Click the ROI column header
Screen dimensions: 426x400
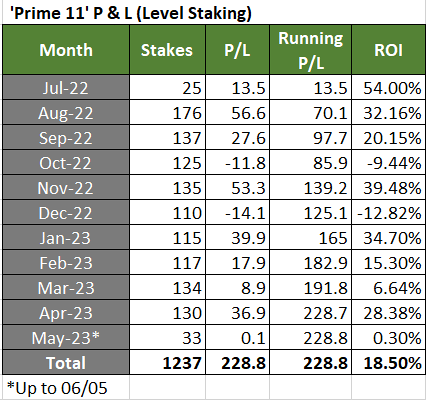pos(389,50)
